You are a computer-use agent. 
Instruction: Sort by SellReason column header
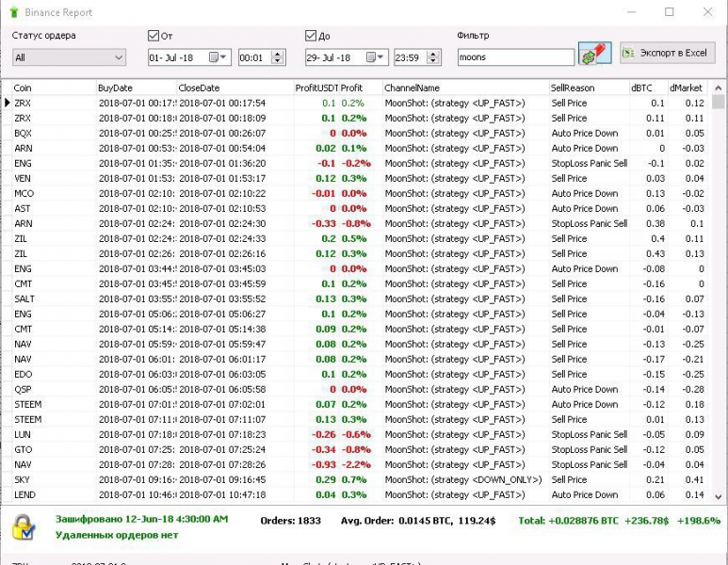(x=589, y=88)
